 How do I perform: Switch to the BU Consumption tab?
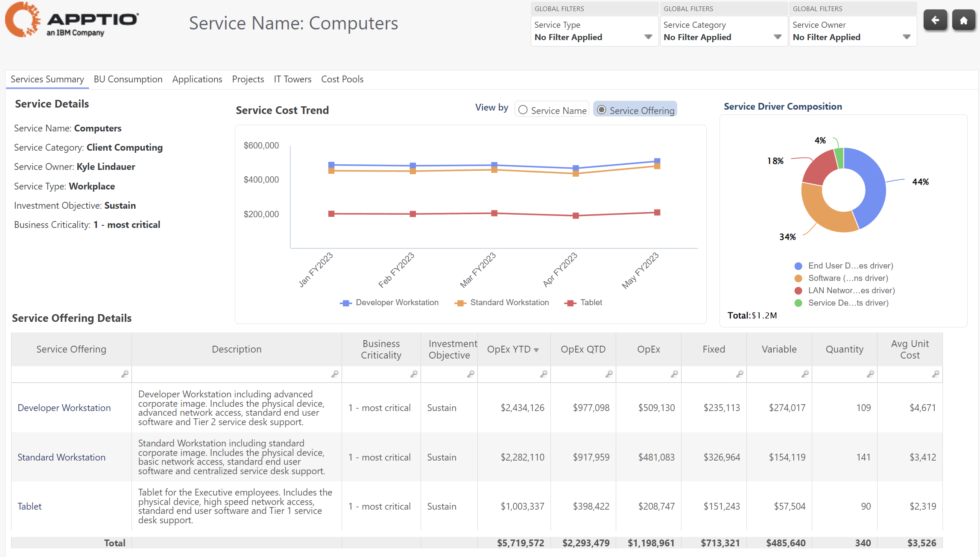coord(128,79)
